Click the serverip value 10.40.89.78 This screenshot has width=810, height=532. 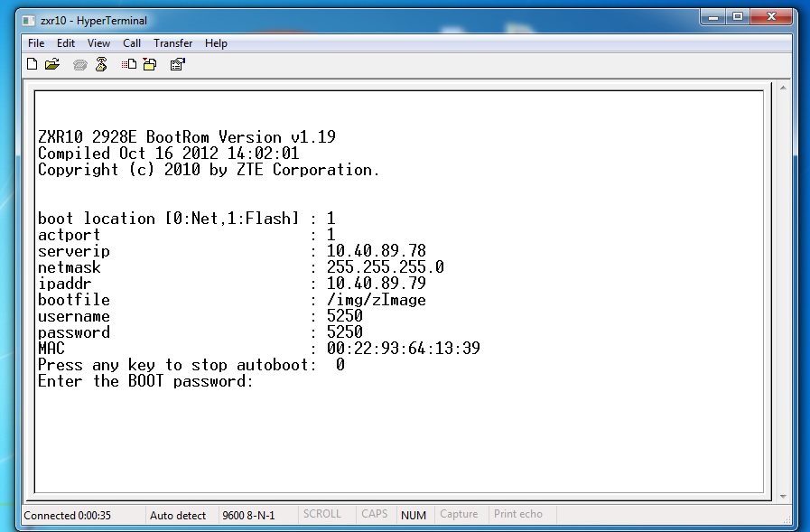376,251
